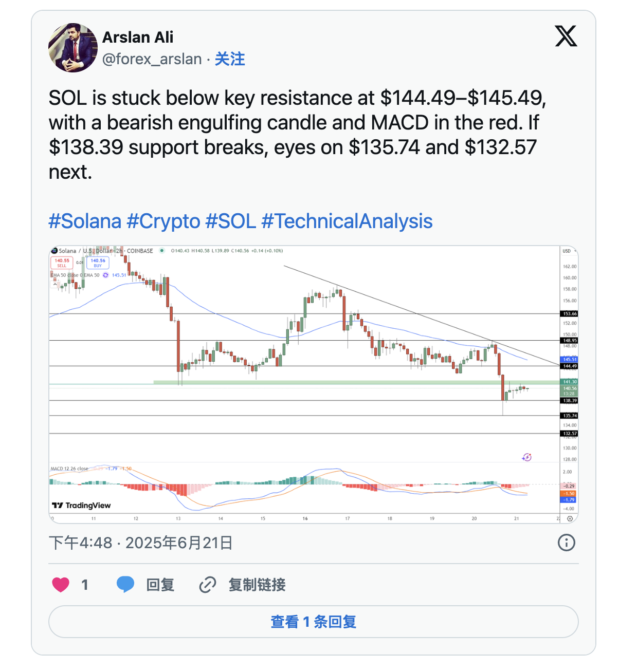619x672 pixels.
Task: Click the 查看 1 条回复 button
Action: click(x=314, y=622)
